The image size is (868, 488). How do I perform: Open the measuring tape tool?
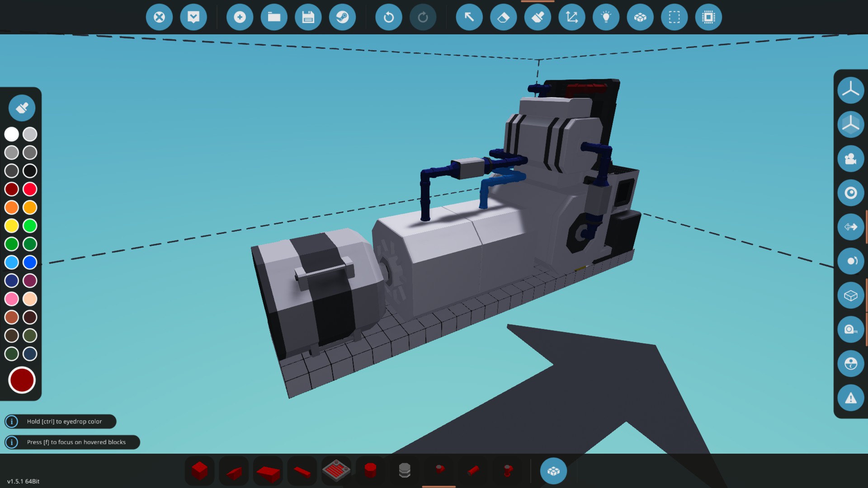click(x=850, y=329)
